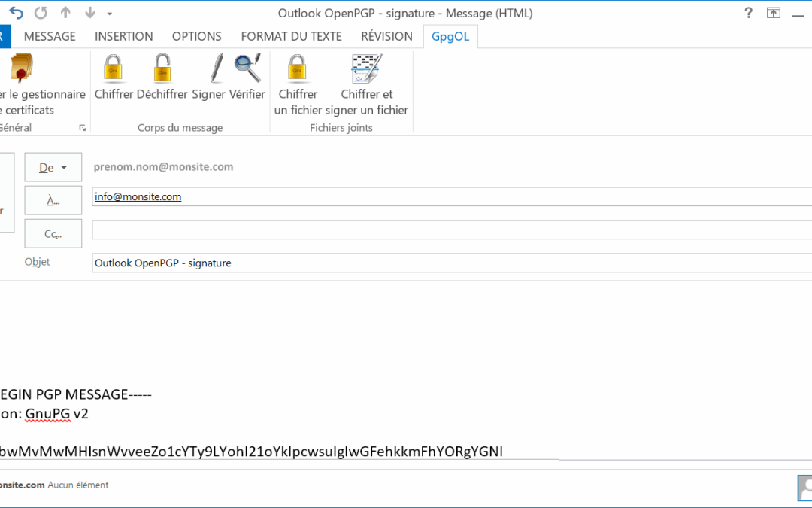This screenshot has height=508, width=812.
Task: Click the encoded PGP data line in body
Action: 251,451
